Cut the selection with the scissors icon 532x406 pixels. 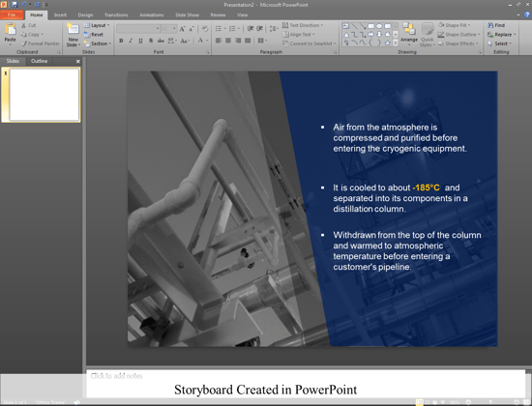pos(28,25)
